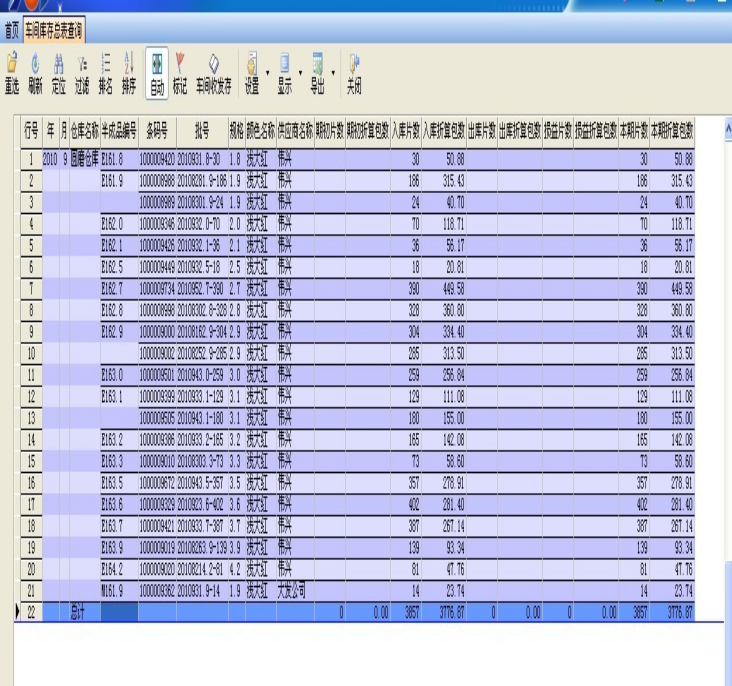
Task: Click the 入库片数 column header
Action: (406, 130)
